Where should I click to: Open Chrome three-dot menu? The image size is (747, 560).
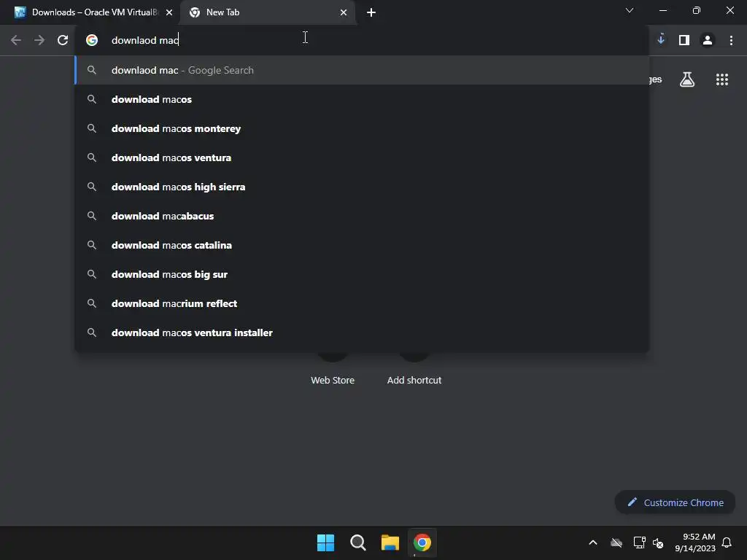(731, 40)
